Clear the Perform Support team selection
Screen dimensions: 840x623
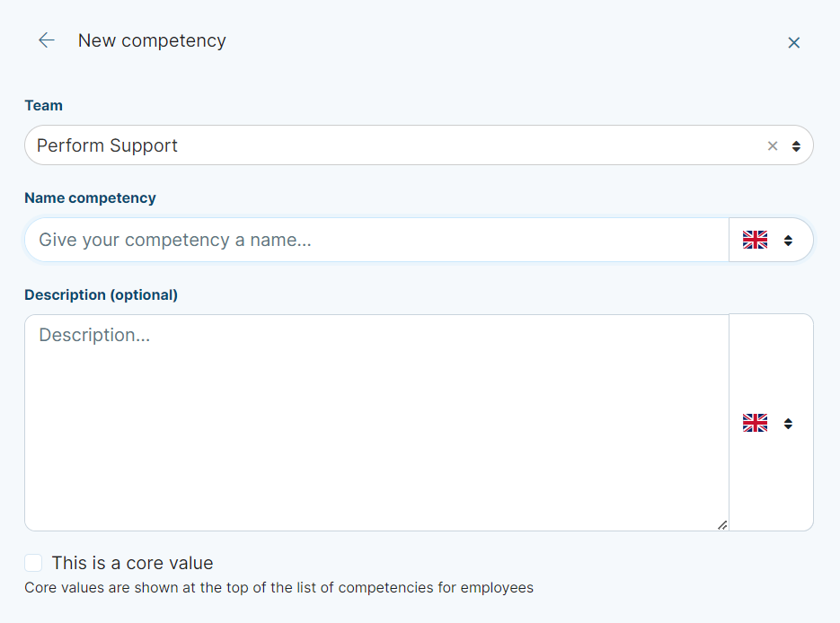(x=773, y=145)
